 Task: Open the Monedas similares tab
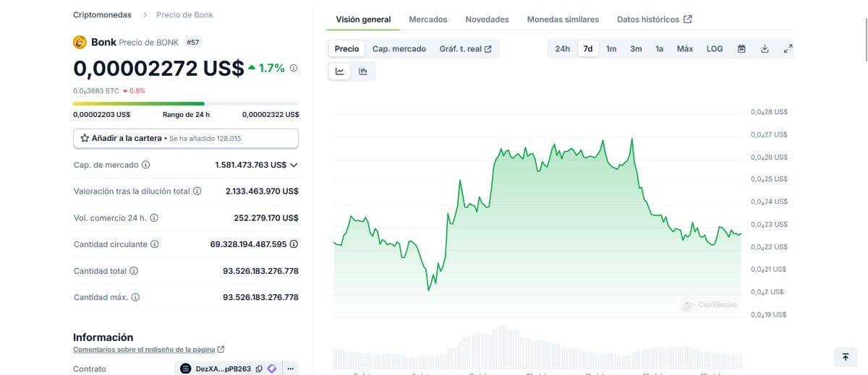point(563,20)
